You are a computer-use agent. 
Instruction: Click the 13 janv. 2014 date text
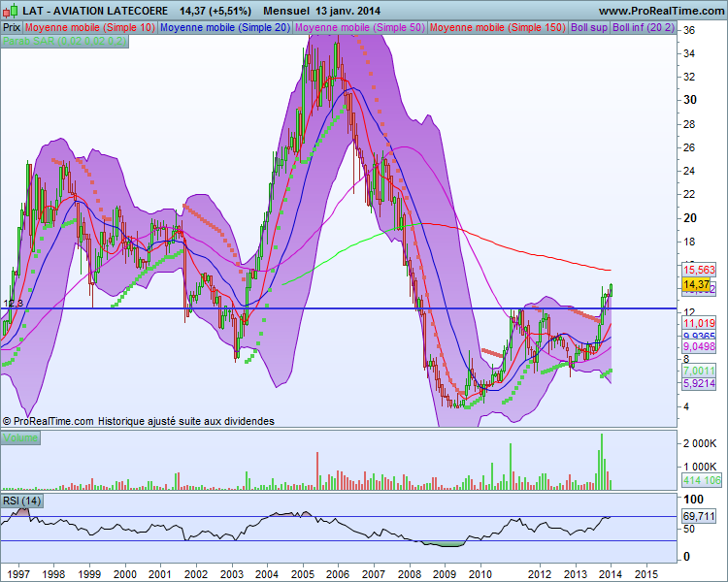347,11
